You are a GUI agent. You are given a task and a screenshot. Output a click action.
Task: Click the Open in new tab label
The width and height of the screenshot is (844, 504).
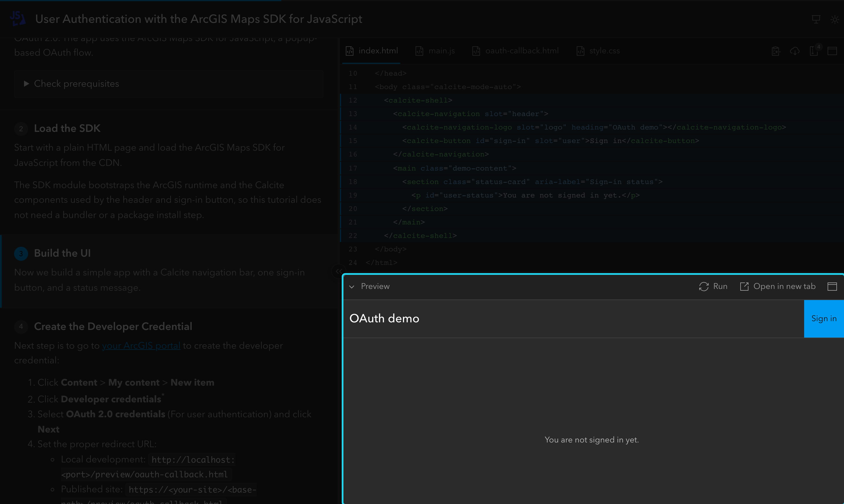784,286
